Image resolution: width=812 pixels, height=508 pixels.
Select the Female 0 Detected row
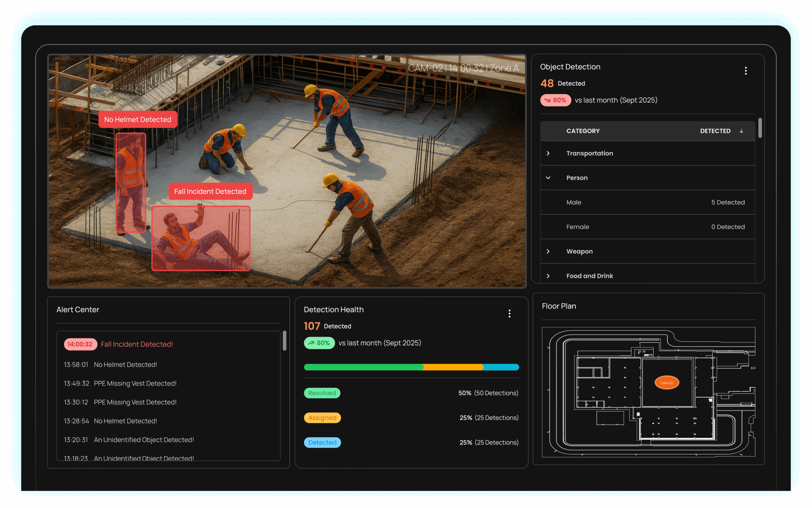coord(647,227)
